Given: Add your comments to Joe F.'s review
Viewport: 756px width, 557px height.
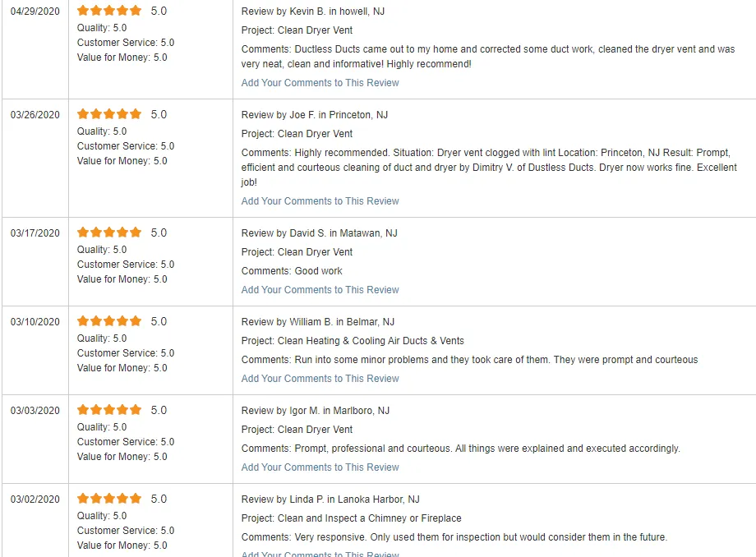Looking at the screenshot, I should 320,201.
